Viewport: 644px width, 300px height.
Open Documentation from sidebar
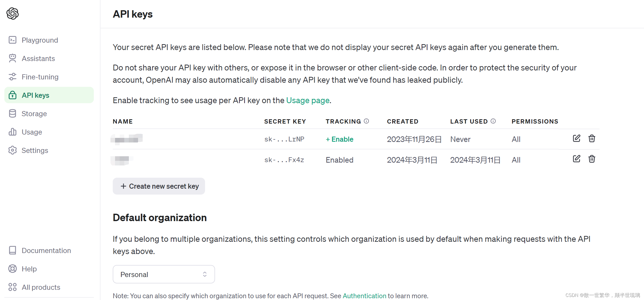tap(49, 250)
